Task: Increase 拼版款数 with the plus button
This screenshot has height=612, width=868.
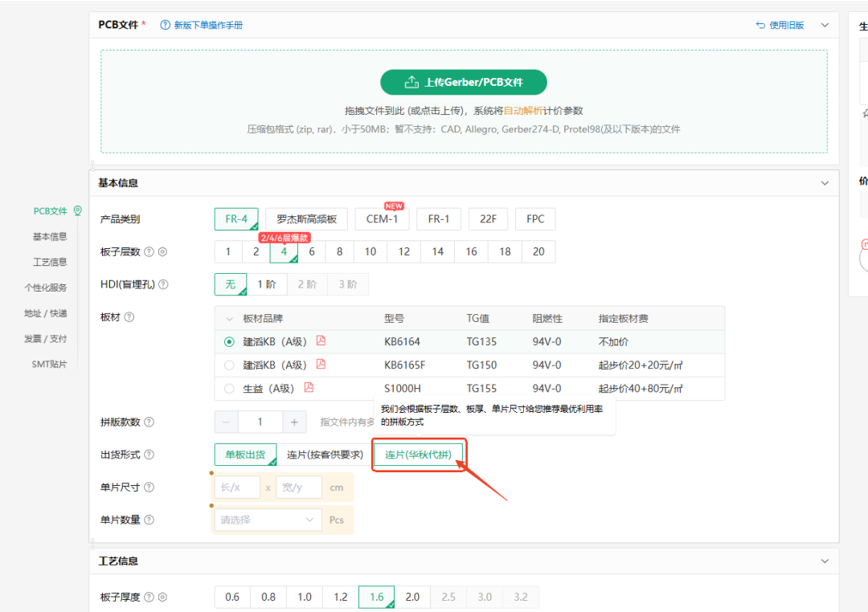Action: point(294,422)
